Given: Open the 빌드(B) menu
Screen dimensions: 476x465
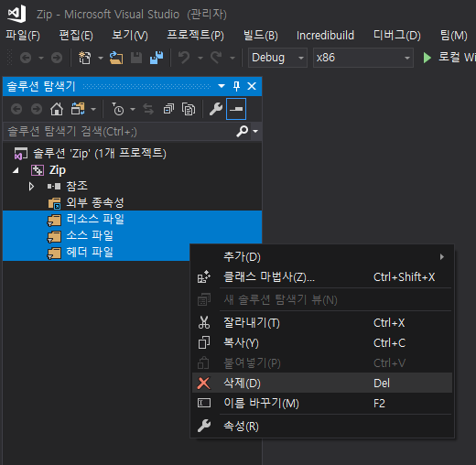Looking at the screenshot, I should (261, 36).
